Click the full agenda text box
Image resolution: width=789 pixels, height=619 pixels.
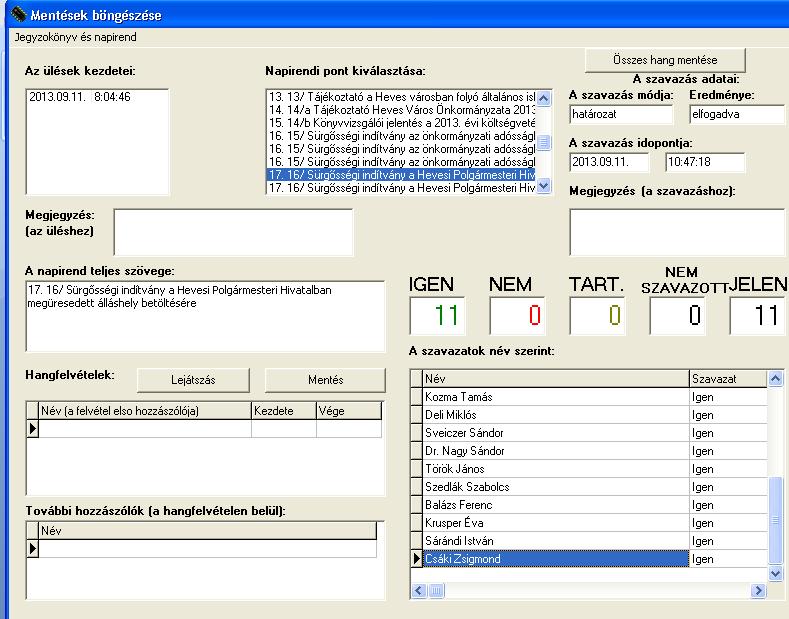pyautogui.click(x=205, y=316)
